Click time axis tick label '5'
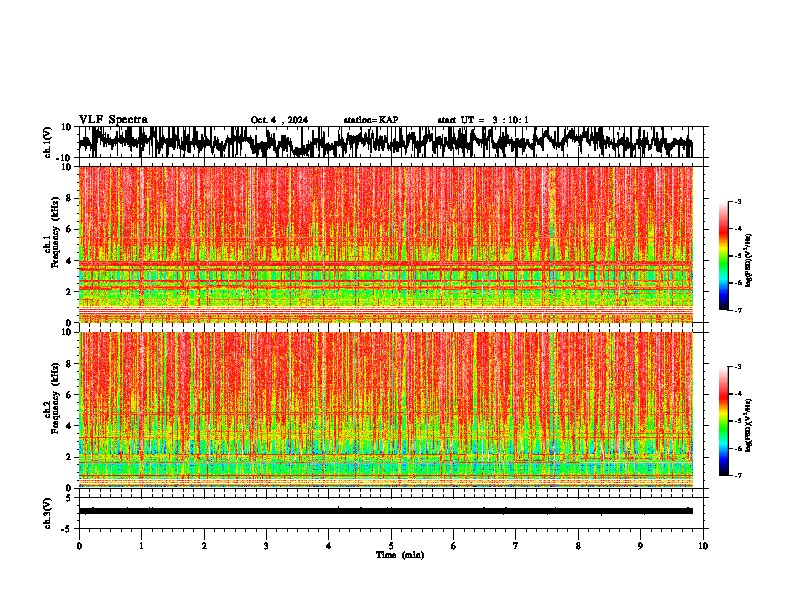The height and width of the screenshot is (612, 792). pos(391,546)
